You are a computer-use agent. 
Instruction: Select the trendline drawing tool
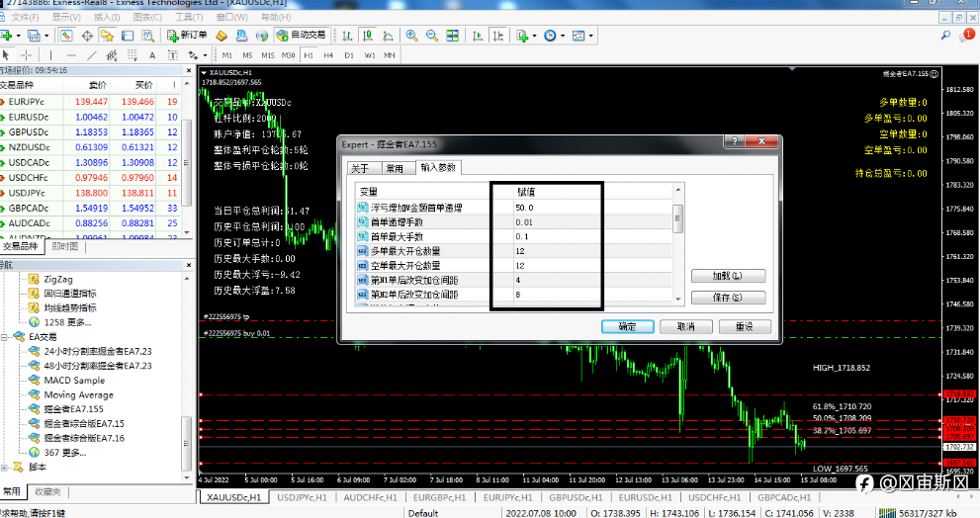(x=92, y=55)
